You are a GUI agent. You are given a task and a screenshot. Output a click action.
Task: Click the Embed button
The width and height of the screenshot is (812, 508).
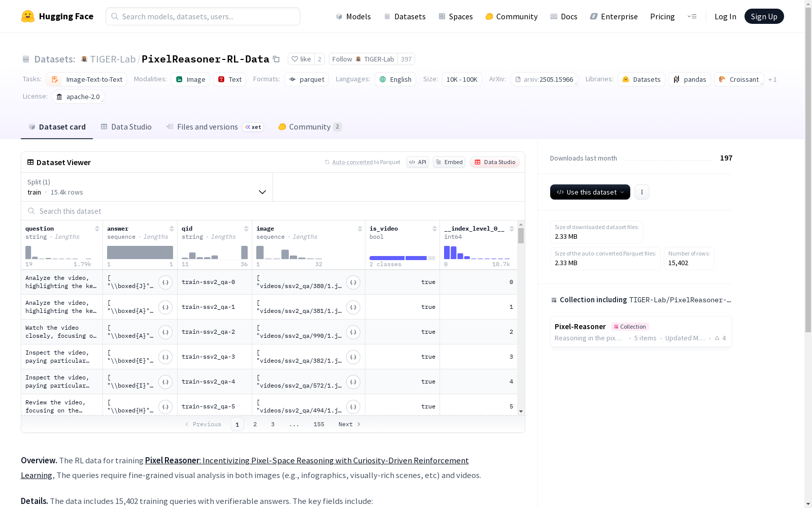pos(449,162)
